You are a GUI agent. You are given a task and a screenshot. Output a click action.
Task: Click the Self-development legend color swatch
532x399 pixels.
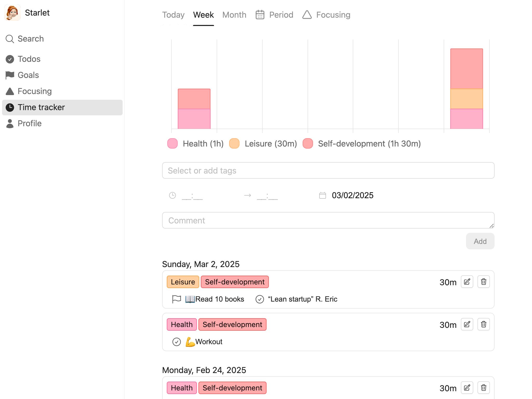click(308, 144)
